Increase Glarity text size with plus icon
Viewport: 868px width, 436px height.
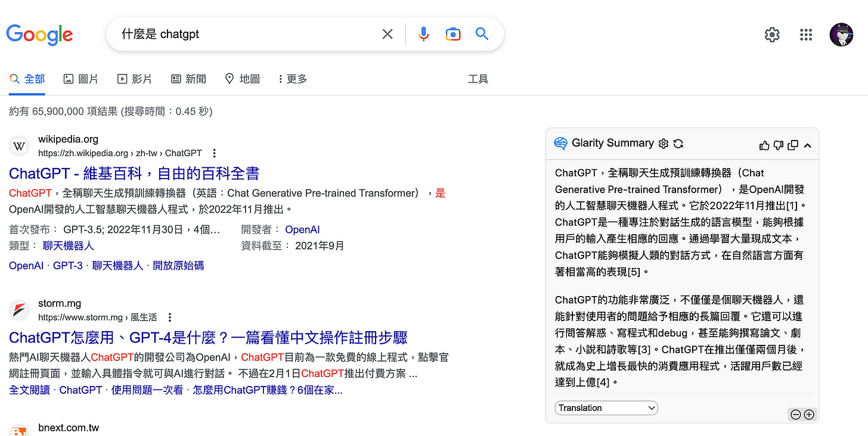(809, 415)
